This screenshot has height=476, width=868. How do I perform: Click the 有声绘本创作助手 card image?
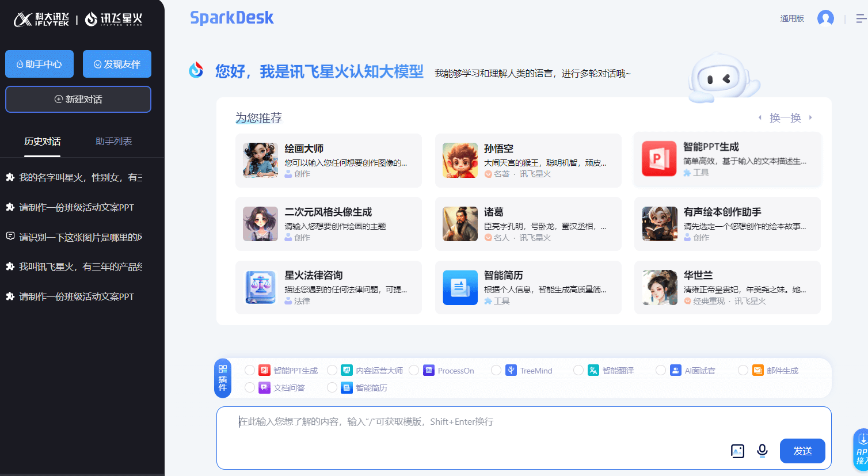tap(660, 223)
